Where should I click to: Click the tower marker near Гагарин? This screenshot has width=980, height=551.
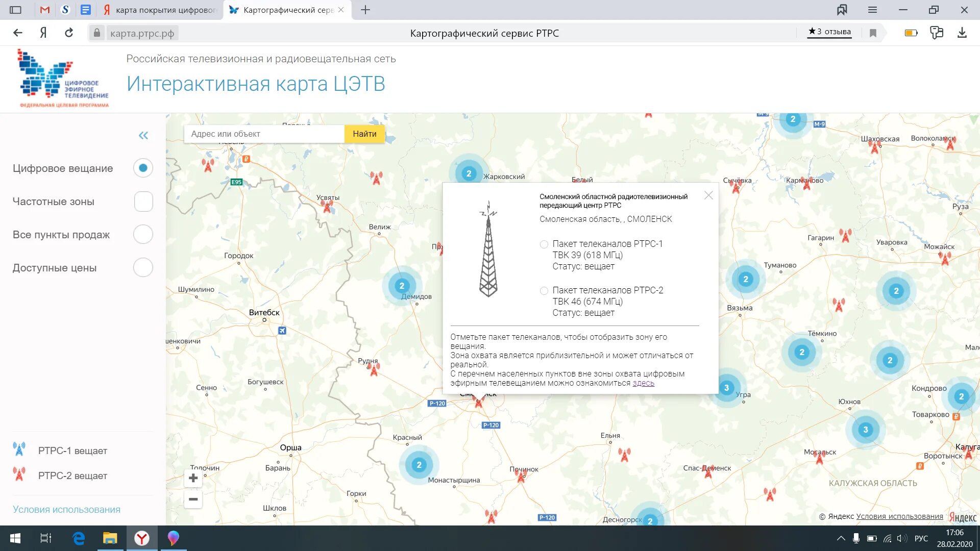846,236
